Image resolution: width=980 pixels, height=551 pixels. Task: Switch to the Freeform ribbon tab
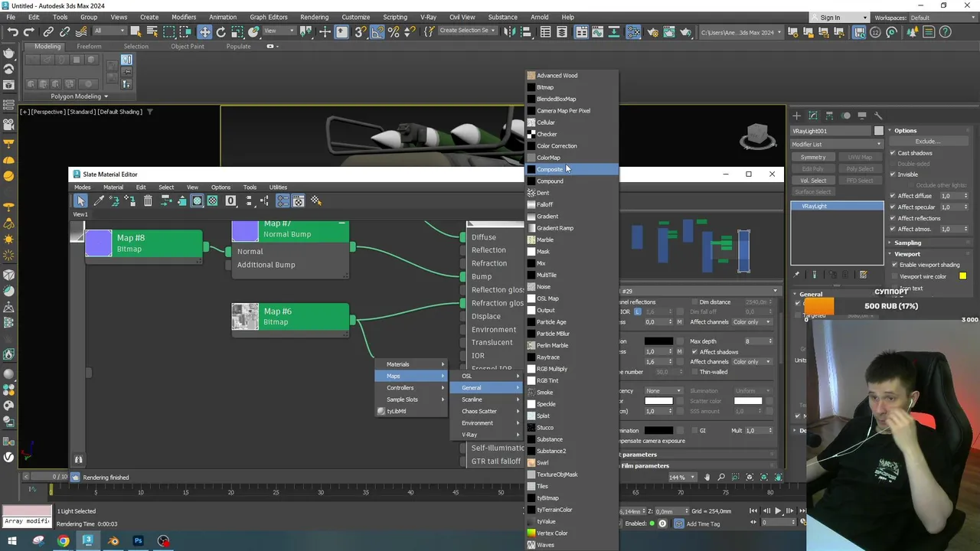tap(89, 46)
